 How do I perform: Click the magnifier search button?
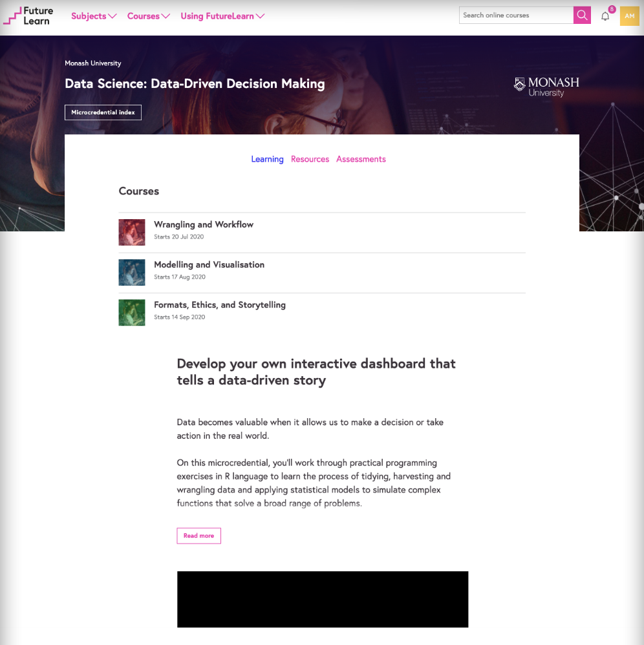pyautogui.click(x=582, y=16)
